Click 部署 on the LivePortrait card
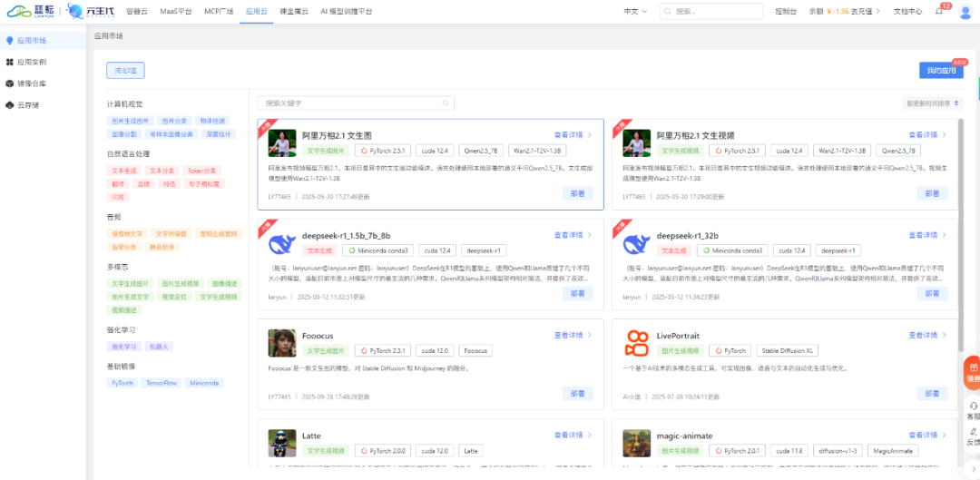980x480 pixels. pyautogui.click(x=933, y=394)
